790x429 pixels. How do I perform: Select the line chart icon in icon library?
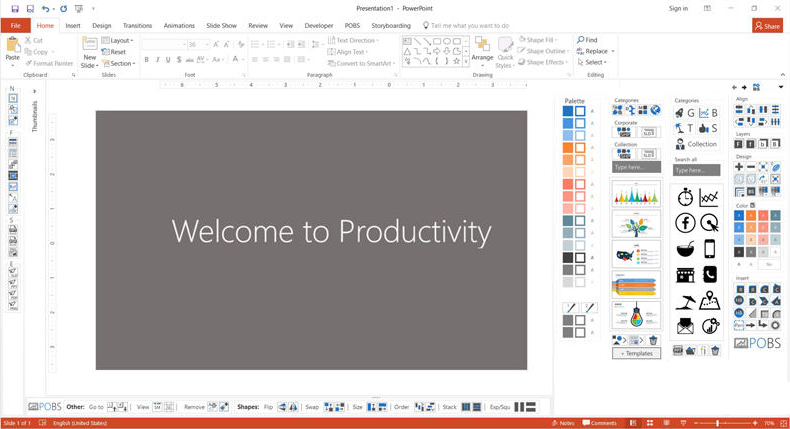pos(709,198)
